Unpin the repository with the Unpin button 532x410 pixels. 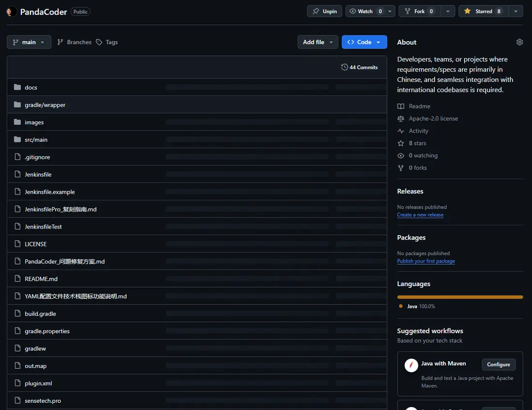324,11
